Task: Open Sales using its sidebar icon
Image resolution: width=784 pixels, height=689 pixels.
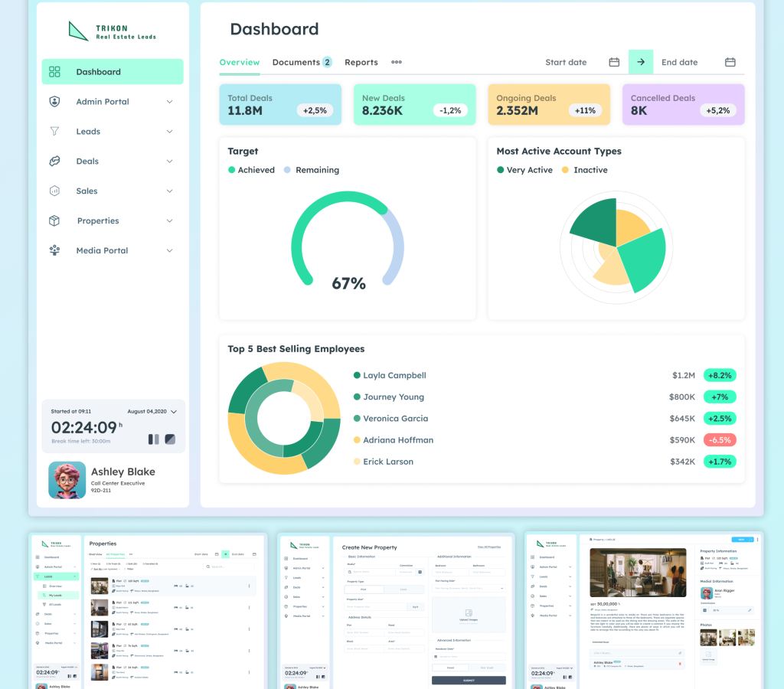Action: tap(55, 191)
